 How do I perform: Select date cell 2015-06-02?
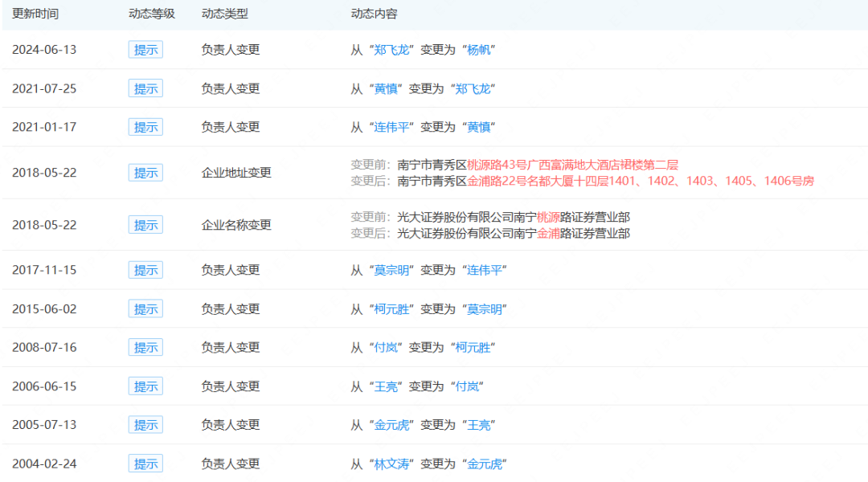pos(44,308)
